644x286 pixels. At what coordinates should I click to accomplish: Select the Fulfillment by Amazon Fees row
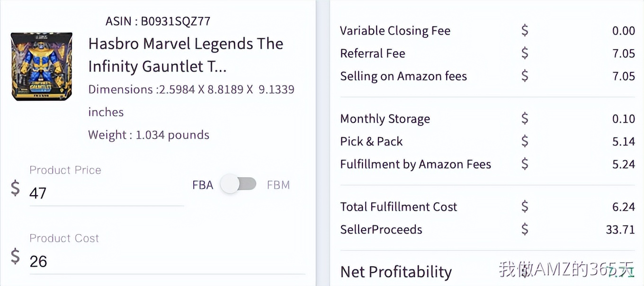point(415,164)
